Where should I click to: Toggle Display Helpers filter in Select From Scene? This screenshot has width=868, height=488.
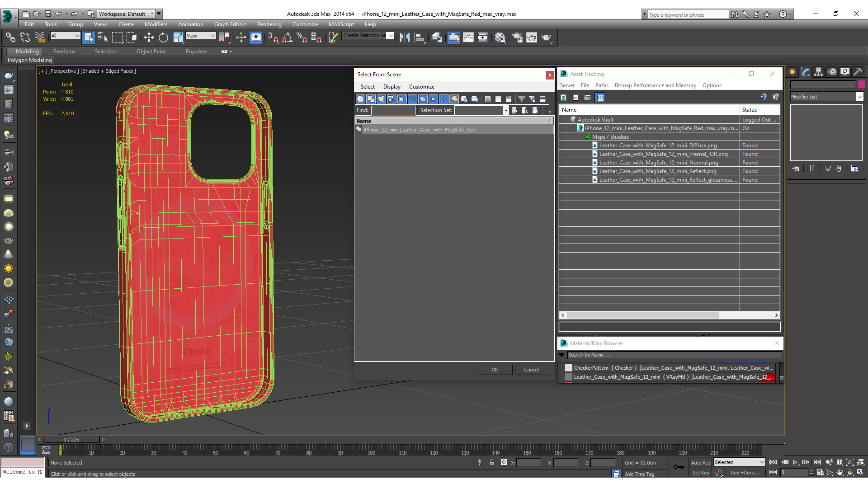402,99
